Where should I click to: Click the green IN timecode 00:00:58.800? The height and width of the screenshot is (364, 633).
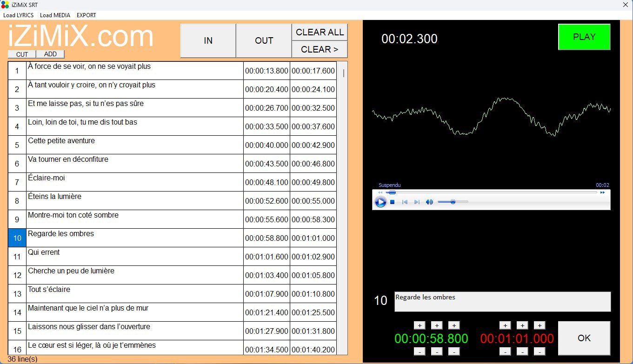click(x=432, y=338)
